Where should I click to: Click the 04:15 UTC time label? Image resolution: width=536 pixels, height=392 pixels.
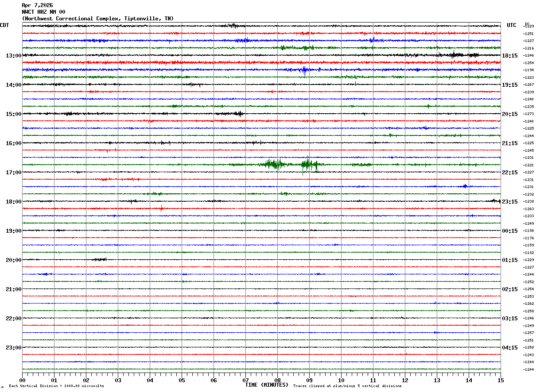point(510,348)
